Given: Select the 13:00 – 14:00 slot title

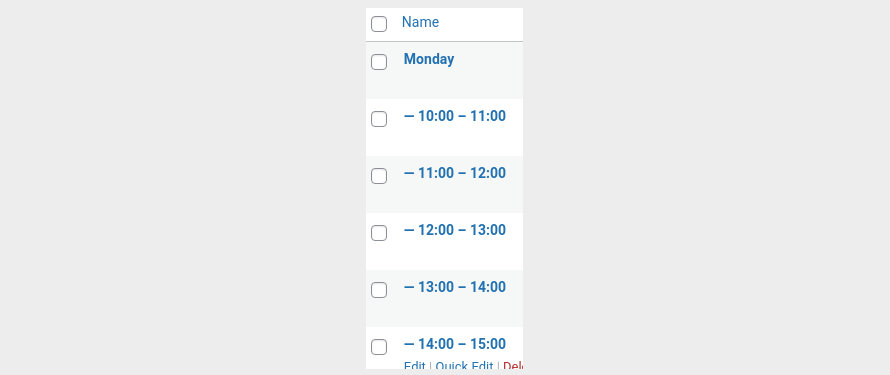Looking at the screenshot, I should tap(455, 287).
